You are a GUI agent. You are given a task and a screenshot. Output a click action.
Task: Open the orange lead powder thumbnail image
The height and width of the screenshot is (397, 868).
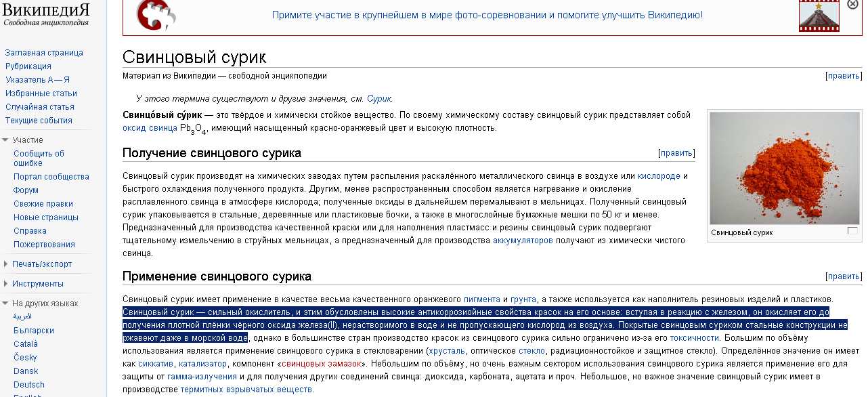click(783, 168)
